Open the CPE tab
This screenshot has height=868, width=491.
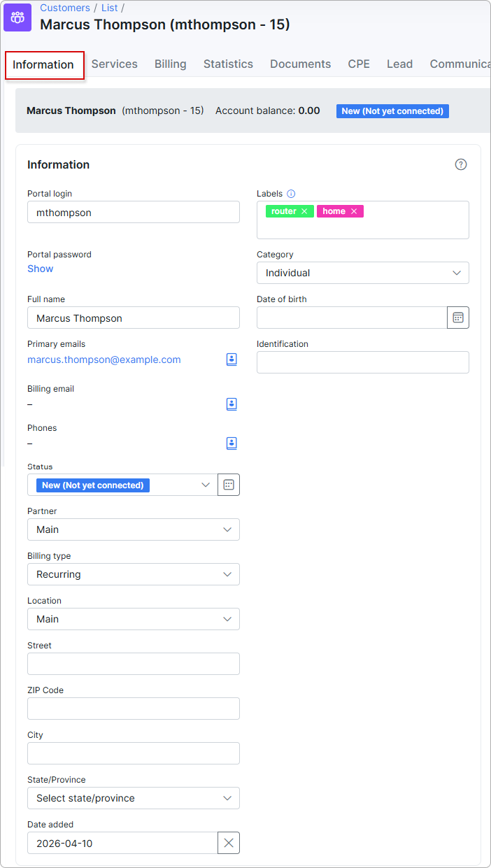(359, 64)
